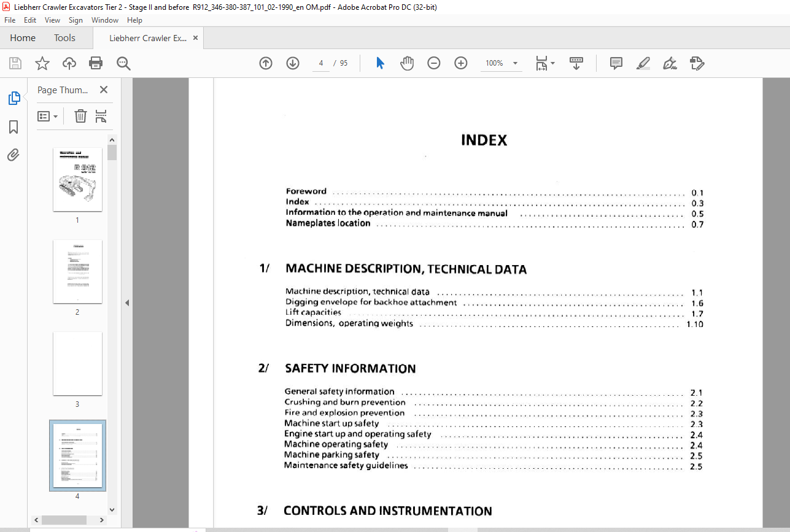The image size is (790, 532).
Task: Toggle the Bookmarks panel in sidebar
Action: (14, 127)
